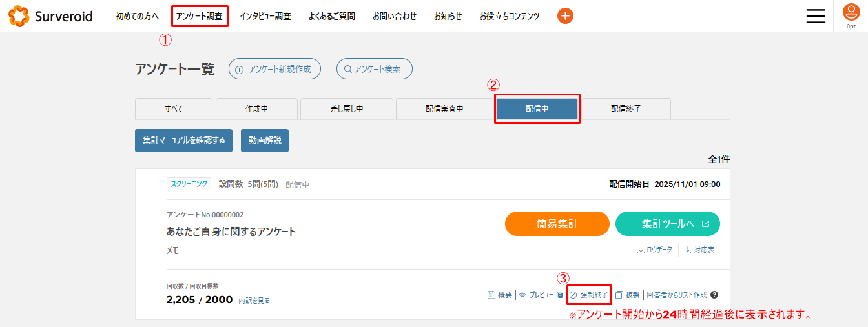Click the help question mark icon
This screenshot has width=868, height=327.
tap(714, 295)
